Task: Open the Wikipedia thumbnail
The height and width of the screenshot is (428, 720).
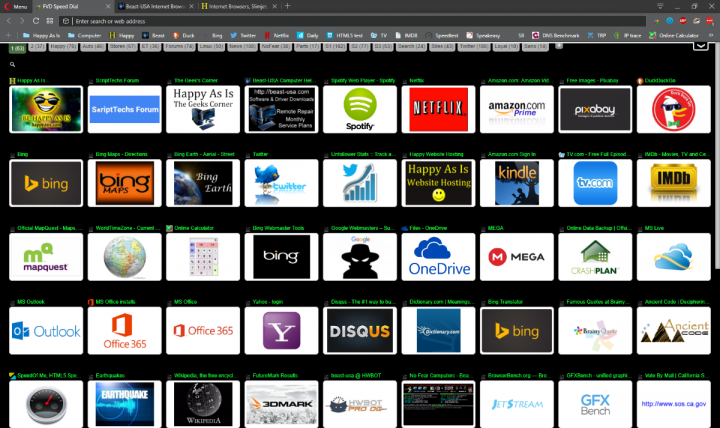Action: coord(203,404)
